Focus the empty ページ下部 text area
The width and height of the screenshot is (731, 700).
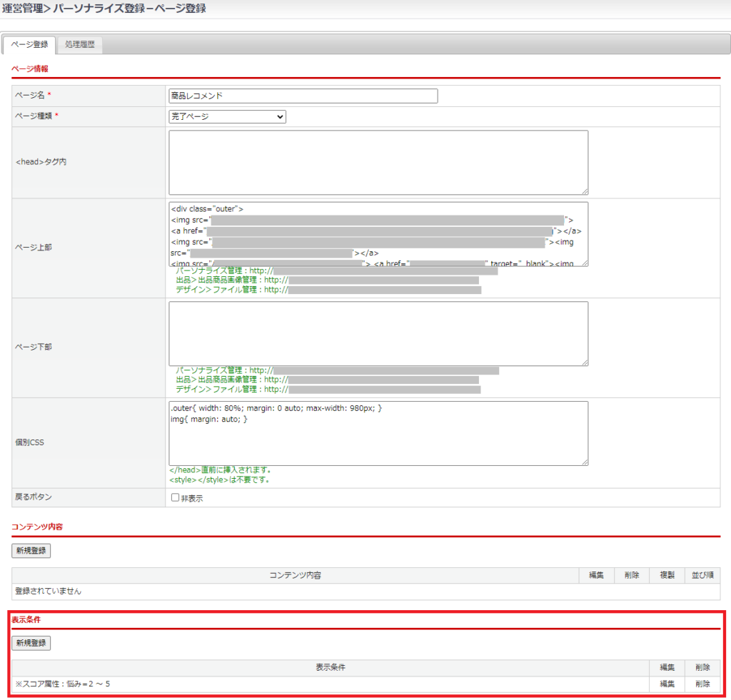pyautogui.click(x=378, y=333)
